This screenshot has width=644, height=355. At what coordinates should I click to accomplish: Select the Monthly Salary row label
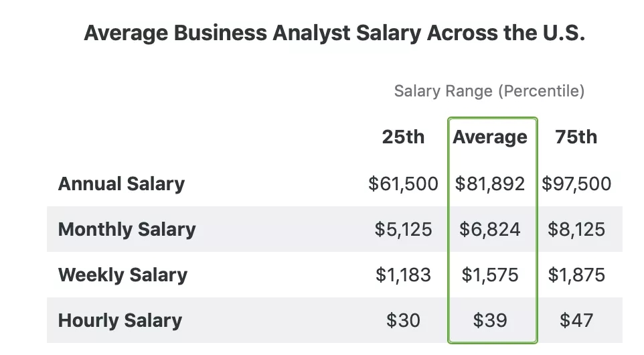coord(127,230)
